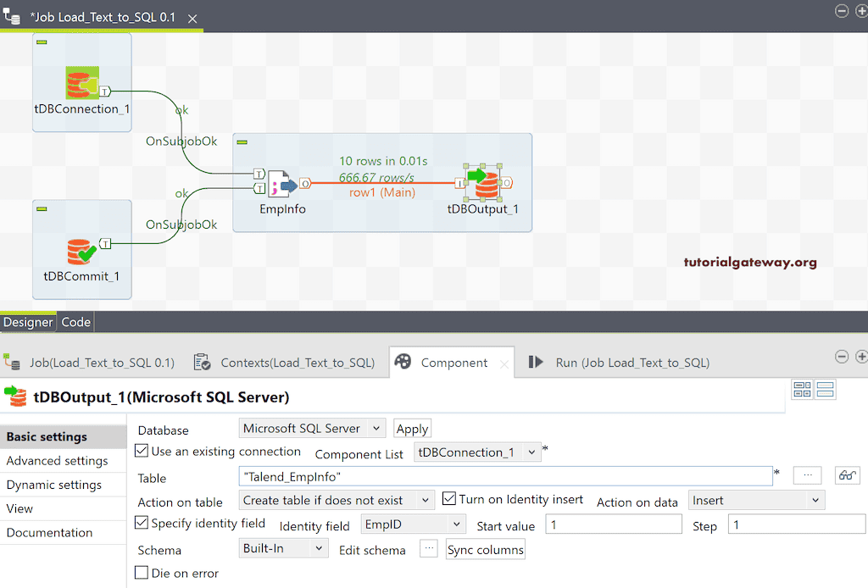
Task: Click the ellipsis button beside the Table field
Action: coord(807,475)
